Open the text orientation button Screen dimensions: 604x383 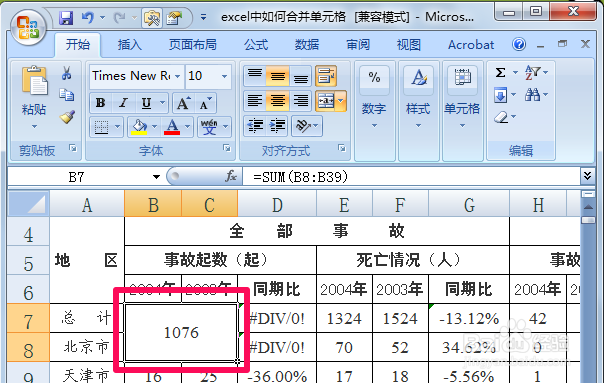point(307,126)
